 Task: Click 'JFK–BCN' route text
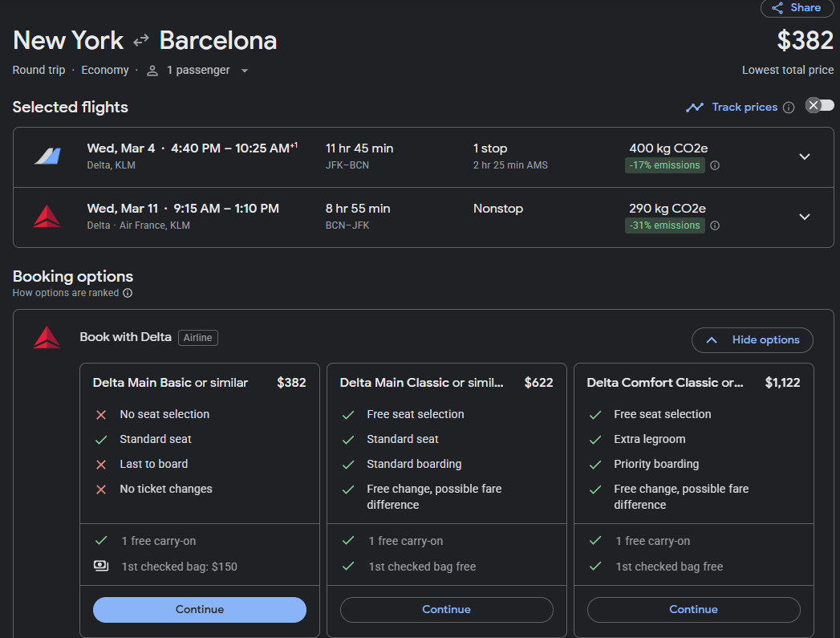point(347,165)
